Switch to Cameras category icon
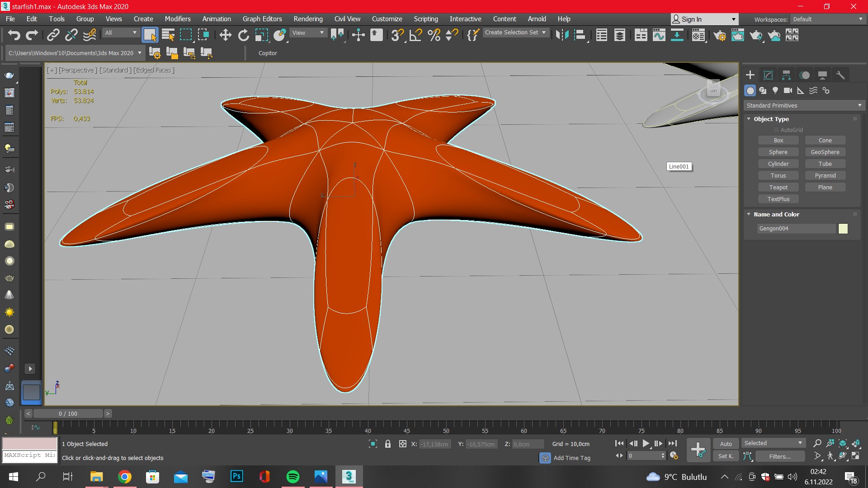Viewport: 868px width, 488px height. (788, 90)
